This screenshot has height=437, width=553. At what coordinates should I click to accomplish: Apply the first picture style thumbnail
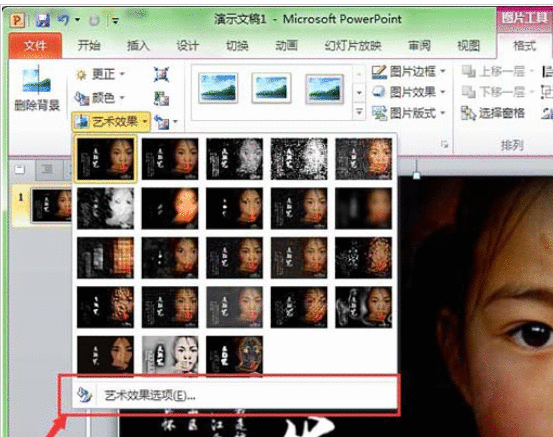[x=218, y=88]
